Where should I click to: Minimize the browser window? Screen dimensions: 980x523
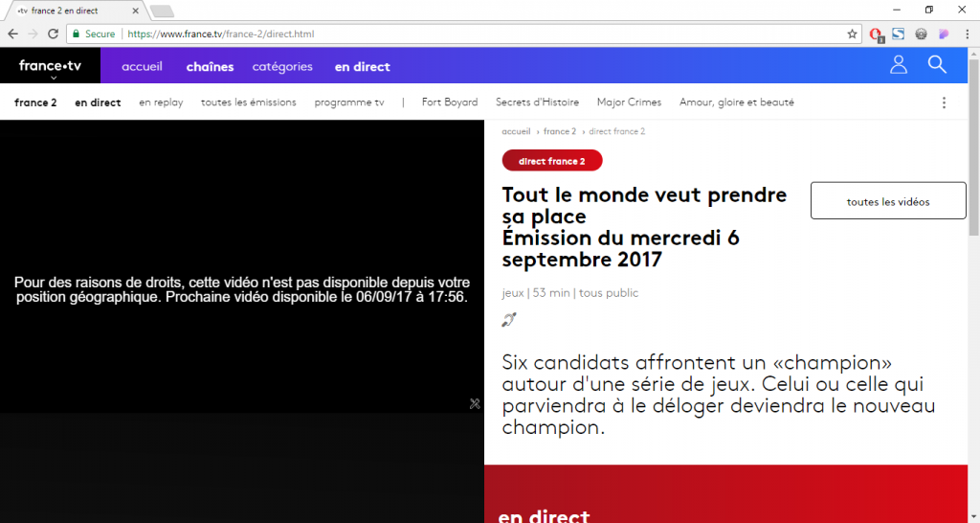click(x=896, y=10)
